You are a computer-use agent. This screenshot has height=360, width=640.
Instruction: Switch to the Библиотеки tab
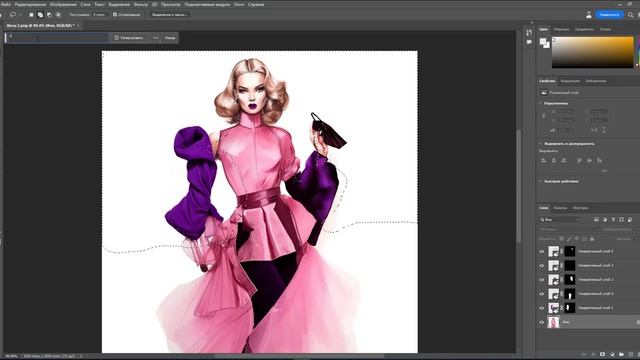pyautogui.click(x=596, y=81)
